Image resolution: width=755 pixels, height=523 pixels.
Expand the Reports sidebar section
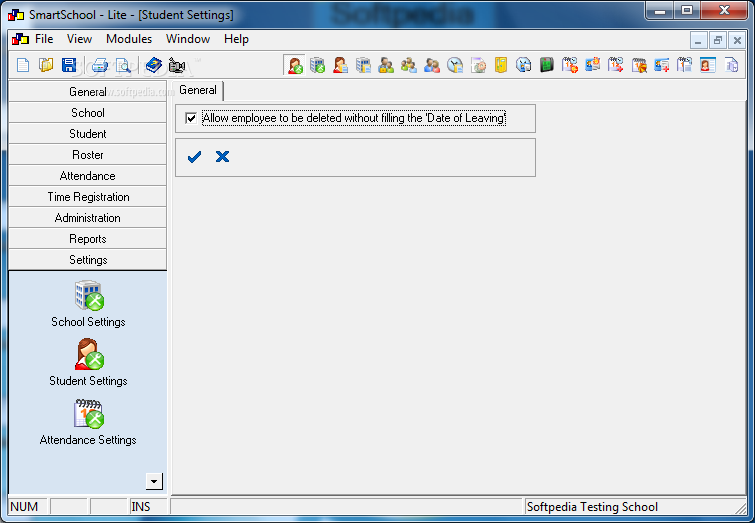point(88,239)
